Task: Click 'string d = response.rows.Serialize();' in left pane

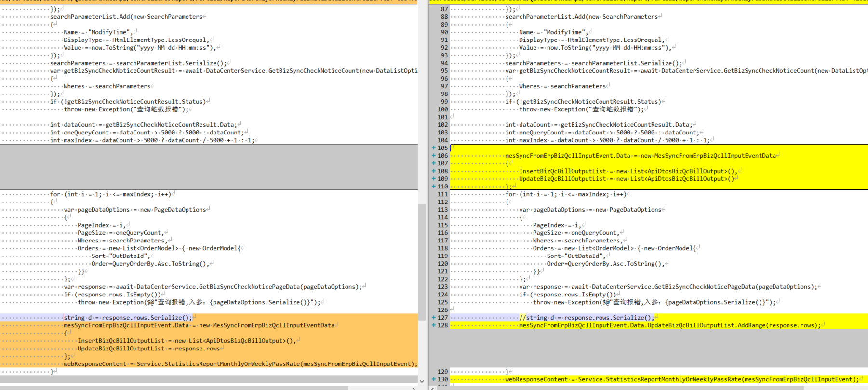Action: point(128,318)
